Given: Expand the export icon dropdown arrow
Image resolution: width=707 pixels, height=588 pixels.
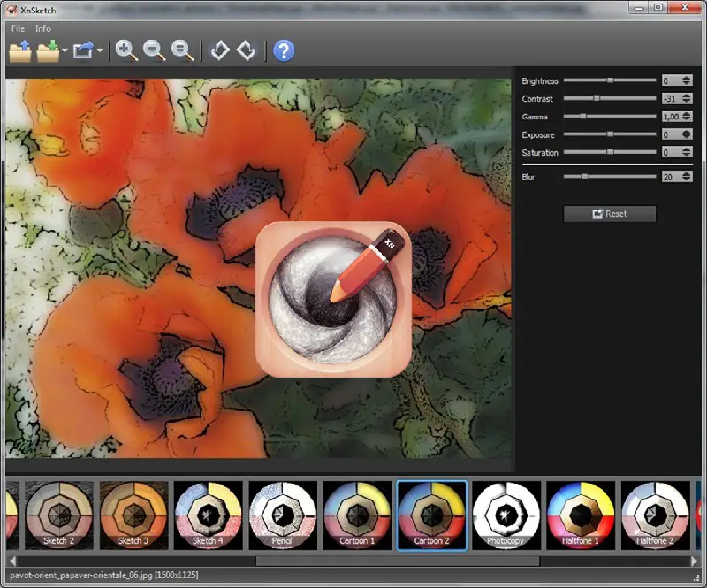Looking at the screenshot, I should 101,51.
